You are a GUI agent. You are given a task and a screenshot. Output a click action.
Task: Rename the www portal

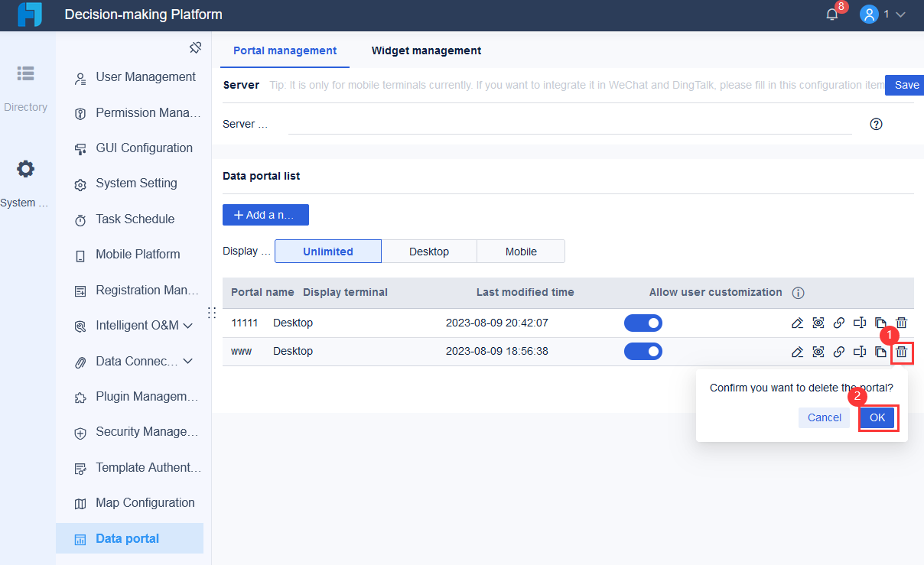[859, 351]
